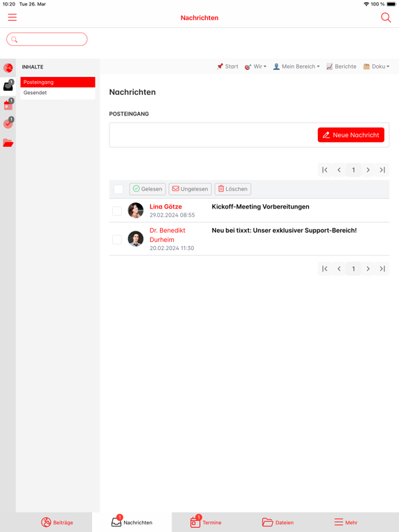Select Posteingang in the Inhalte list

[x=57, y=82]
